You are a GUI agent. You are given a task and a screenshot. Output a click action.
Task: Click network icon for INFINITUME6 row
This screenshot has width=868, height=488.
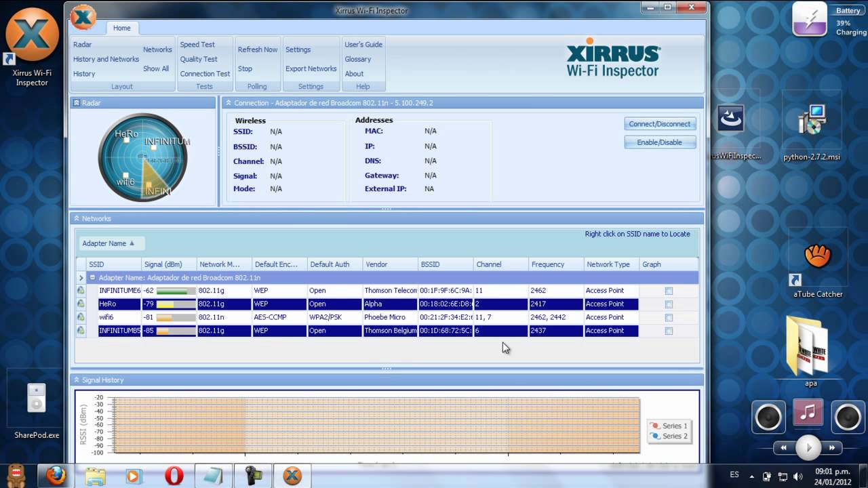click(81, 291)
